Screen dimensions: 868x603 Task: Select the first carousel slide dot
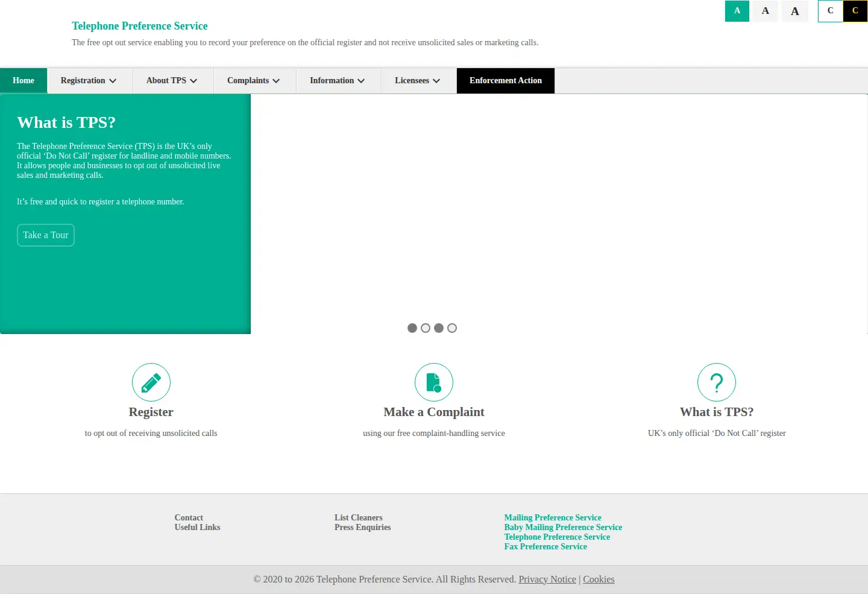(412, 328)
